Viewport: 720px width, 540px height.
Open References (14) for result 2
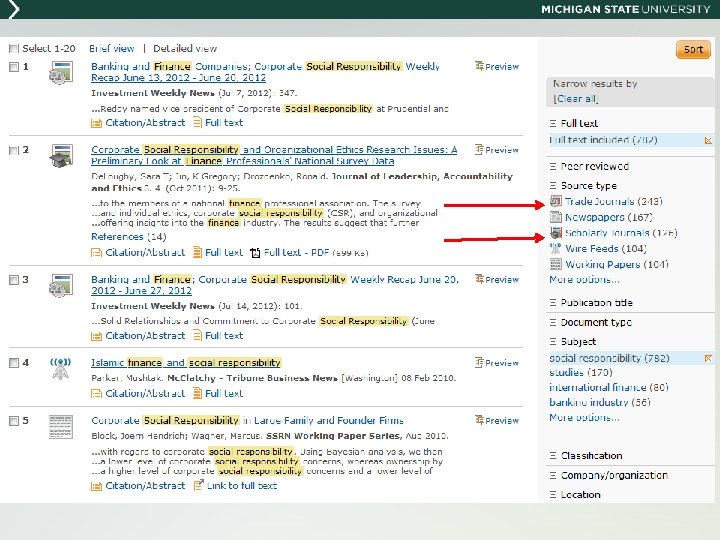coord(129,237)
